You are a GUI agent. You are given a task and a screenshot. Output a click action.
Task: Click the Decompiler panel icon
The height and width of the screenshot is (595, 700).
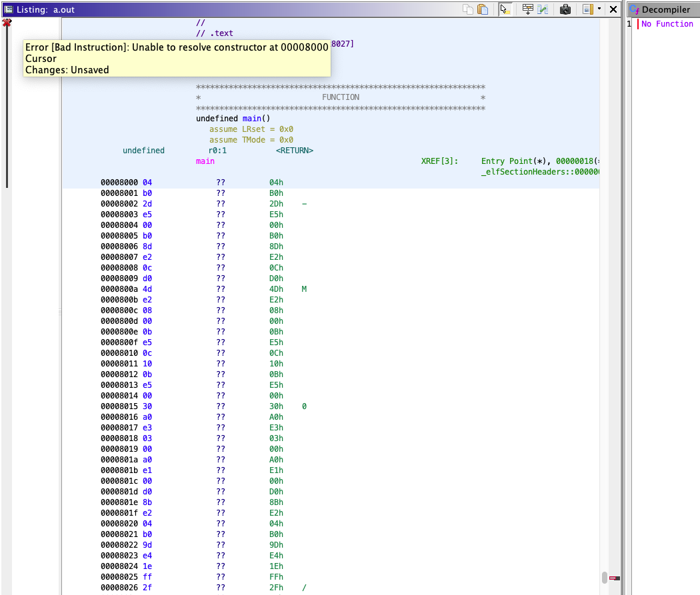click(x=635, y=9)
